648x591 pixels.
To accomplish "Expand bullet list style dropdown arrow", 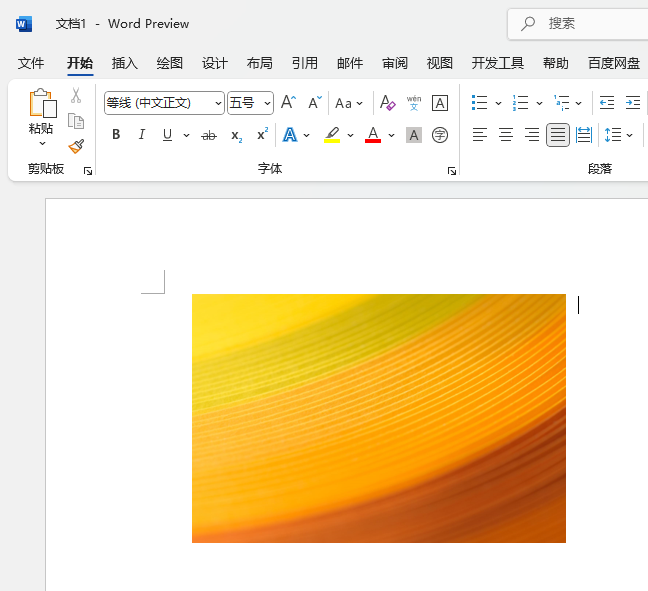I will [498, 103].
